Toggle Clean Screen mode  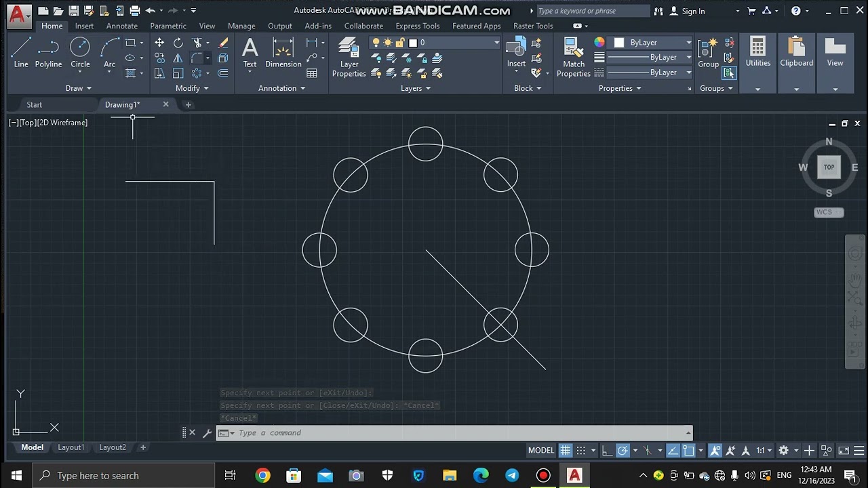coord(844,450)
